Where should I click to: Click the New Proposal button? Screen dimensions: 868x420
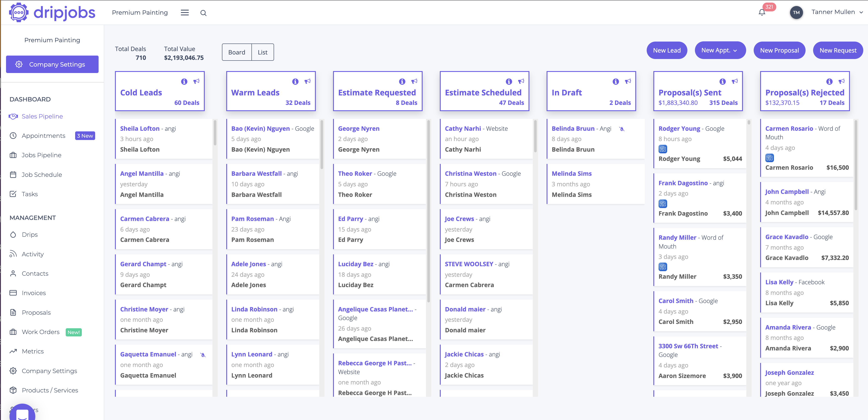[779, 50]
